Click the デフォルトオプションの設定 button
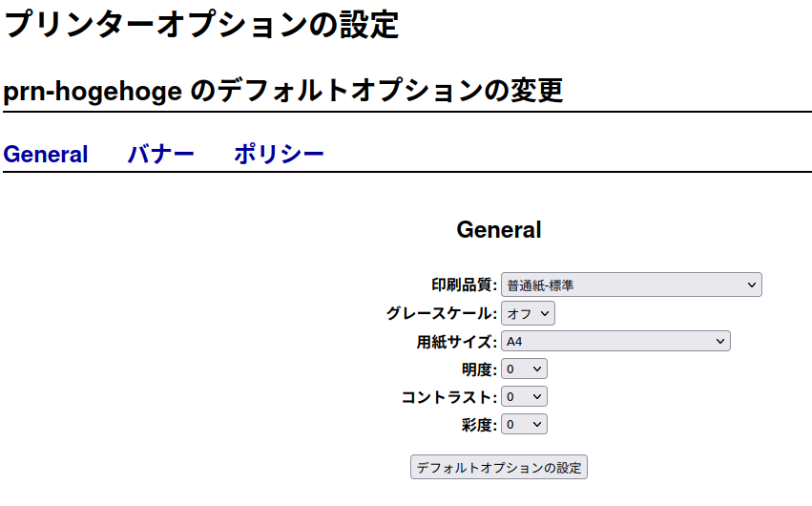Screen dimensions: 812x506 click(x=499, y=468)
